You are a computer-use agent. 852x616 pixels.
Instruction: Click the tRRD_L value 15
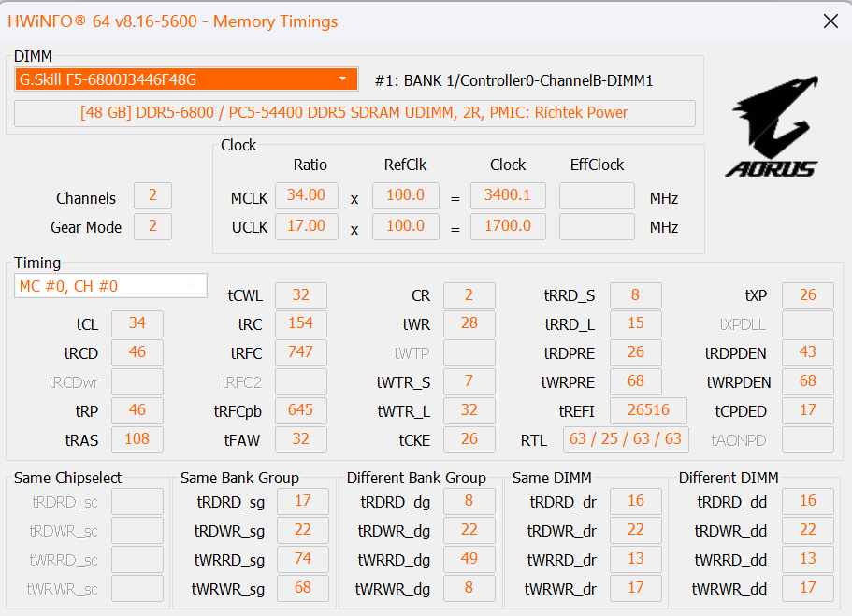636,323
